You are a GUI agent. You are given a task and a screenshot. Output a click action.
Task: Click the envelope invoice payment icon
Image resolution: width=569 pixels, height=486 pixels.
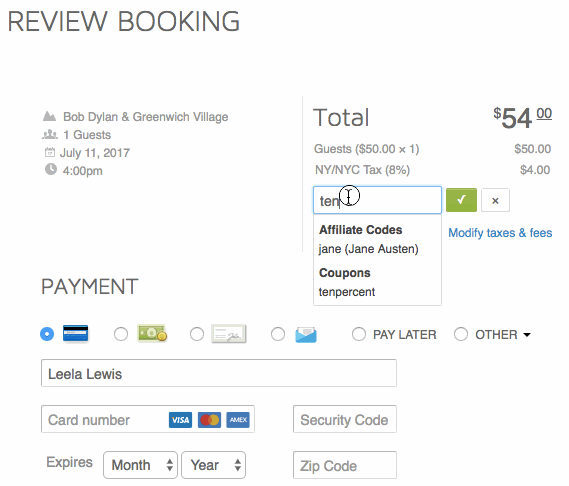[x=306, y=334]
